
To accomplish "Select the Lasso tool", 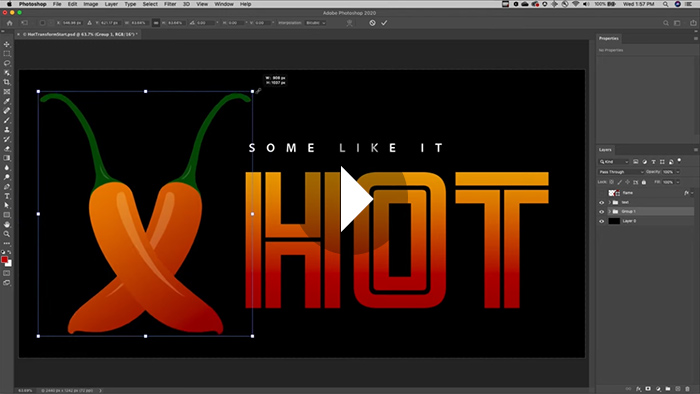I will (7, 63).
